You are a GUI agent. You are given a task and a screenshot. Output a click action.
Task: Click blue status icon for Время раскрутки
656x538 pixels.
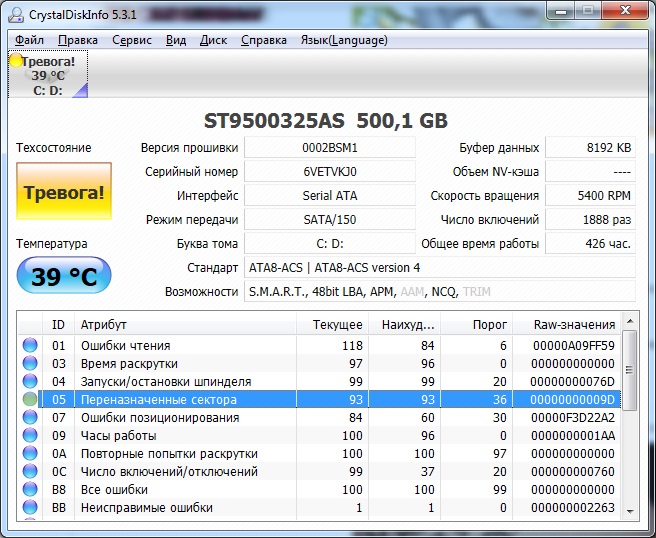(x=30, y=364)
